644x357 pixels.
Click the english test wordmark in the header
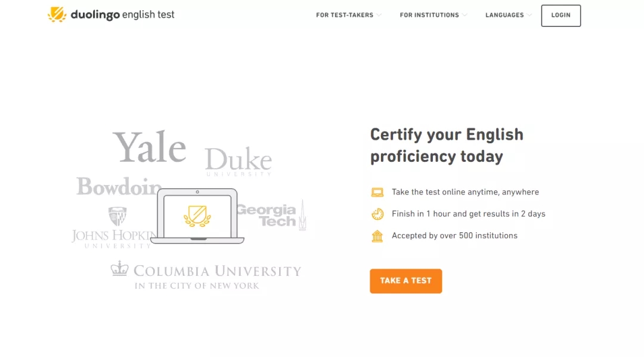pos(147,14)
